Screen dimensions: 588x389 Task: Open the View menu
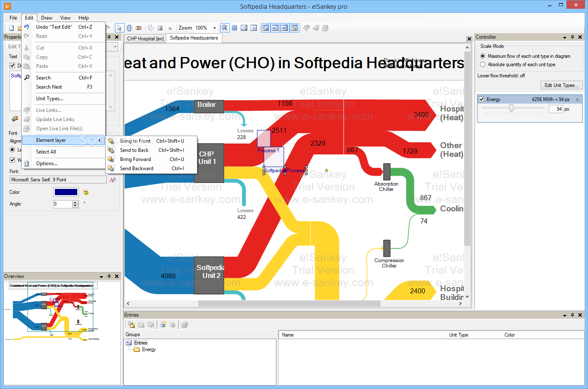65,18
